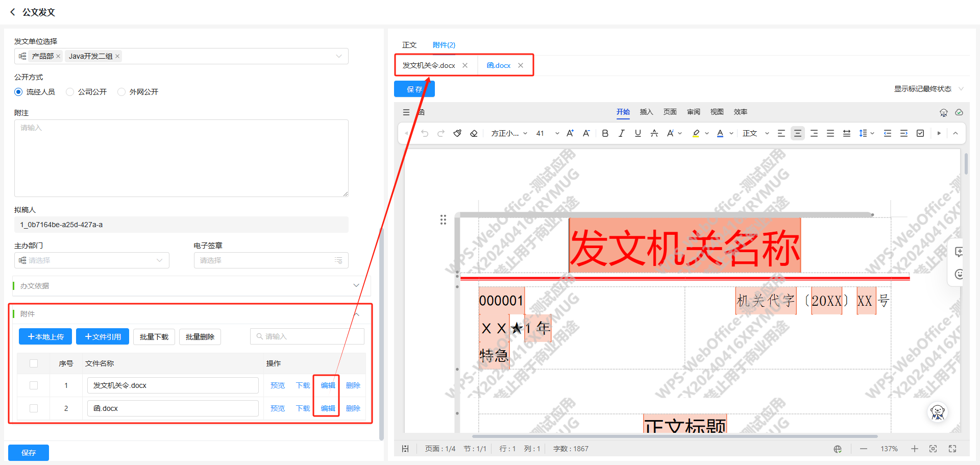This screenshot has width=980, height=465.
Task: Center-align the text
Action: tap(797, 133)
